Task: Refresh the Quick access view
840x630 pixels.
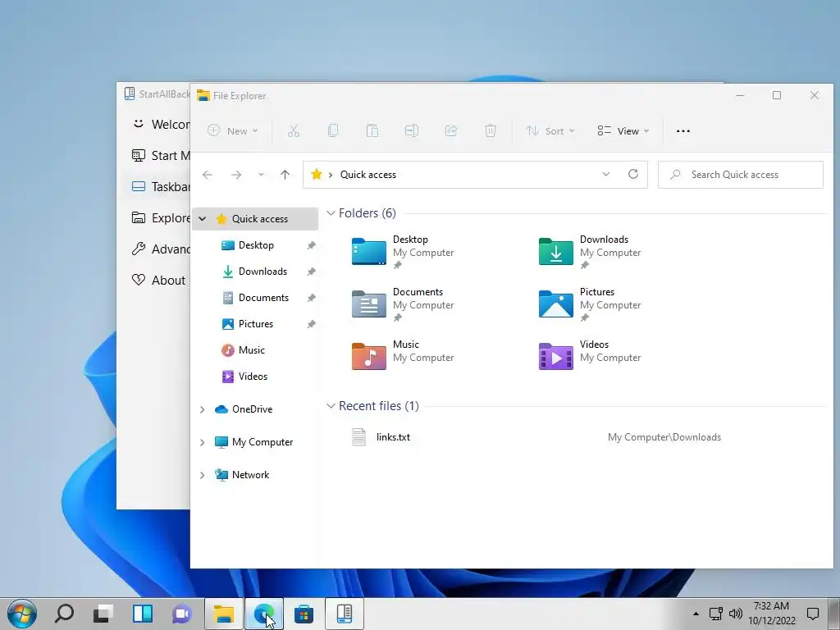Action: (x=633, y=174)
